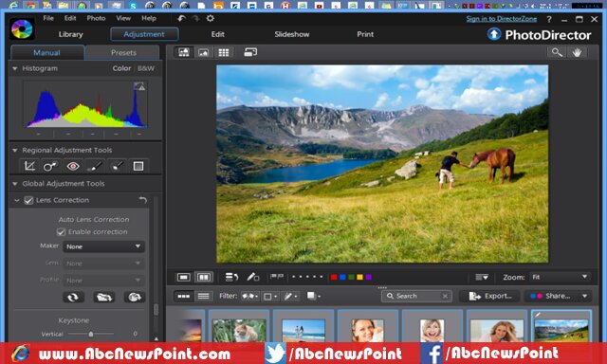The height and width of the screenshot is (364, 607).
Task: Uncheck Enable correction checkbox
Action: (61, 232)
